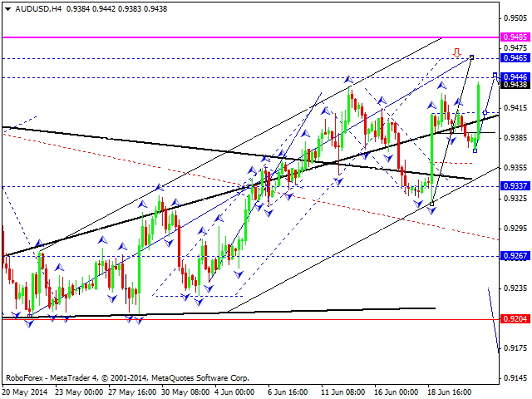
Task: Select the 0.9438 current price label
Action: [x=515, y=85]
